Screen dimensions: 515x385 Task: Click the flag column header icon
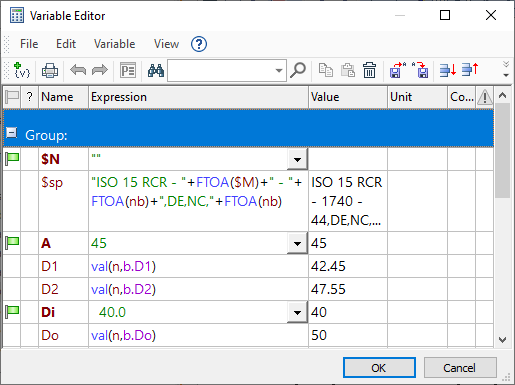12,97
